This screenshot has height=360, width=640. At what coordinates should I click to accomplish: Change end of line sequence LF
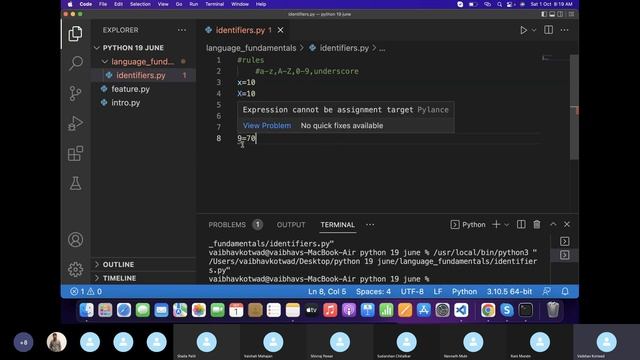pyautogui.click(x=438, y=291)
